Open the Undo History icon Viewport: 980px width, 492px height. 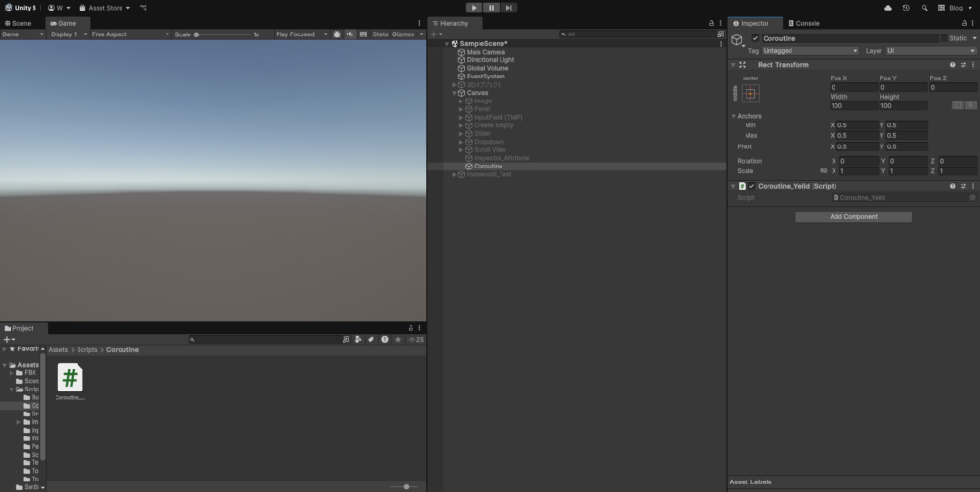click(906, 8)
